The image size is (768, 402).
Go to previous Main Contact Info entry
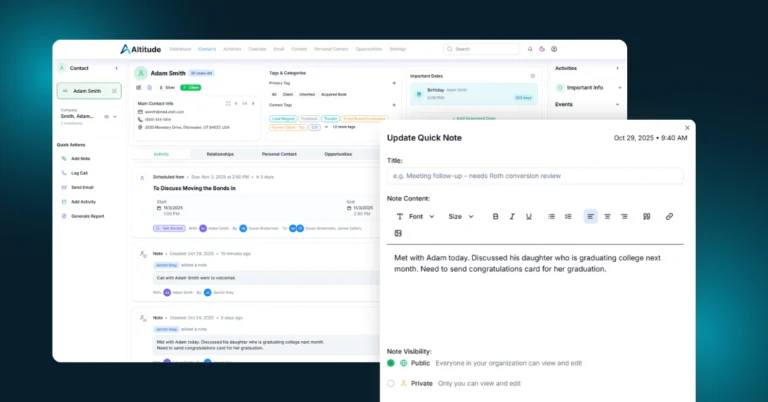coord(236,104)
